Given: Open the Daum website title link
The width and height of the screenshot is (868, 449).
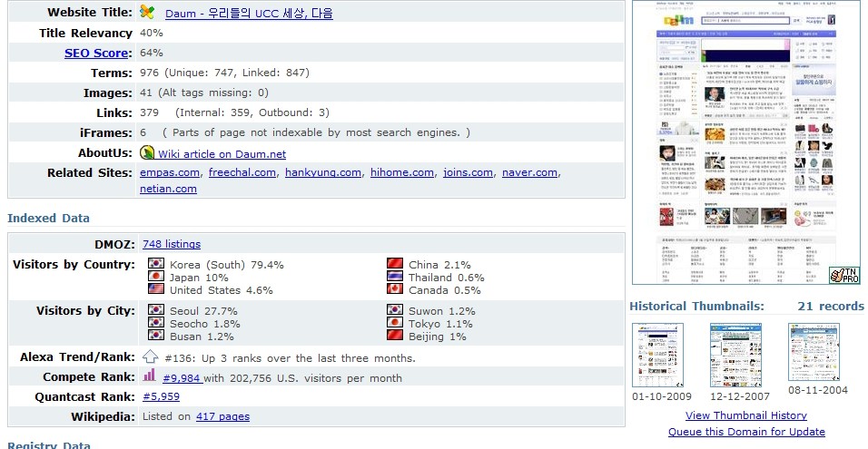Looking at the screenshot, I should click(x=248, y=14).
